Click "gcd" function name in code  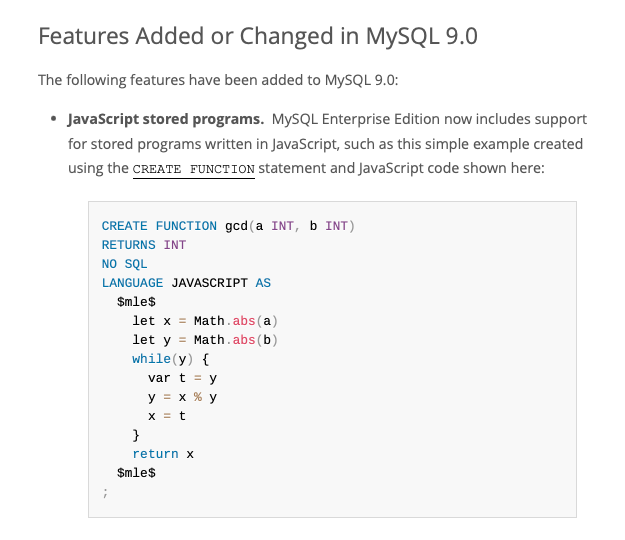coord(235,226)
